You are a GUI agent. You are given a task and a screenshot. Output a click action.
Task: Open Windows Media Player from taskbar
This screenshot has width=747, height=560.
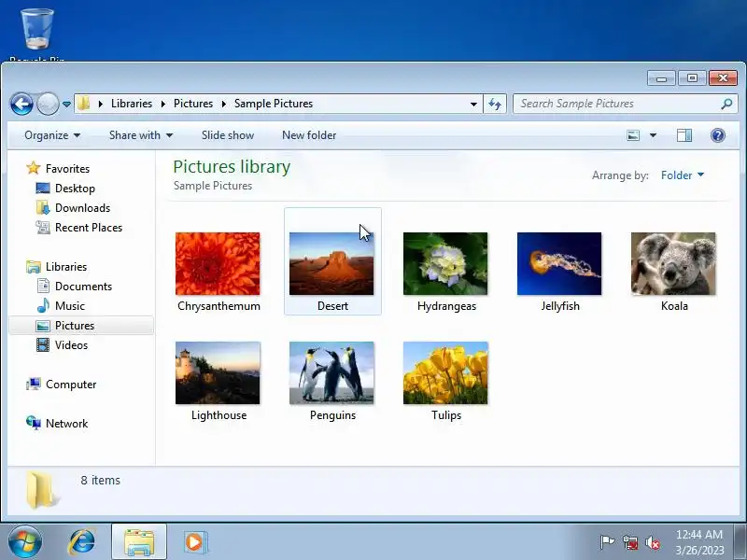[194, 542]
